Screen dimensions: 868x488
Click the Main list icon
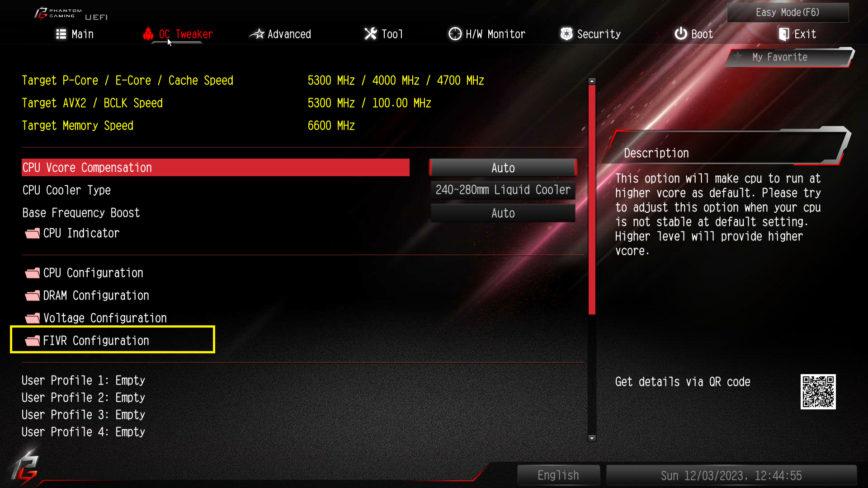[x=61, y=34]
